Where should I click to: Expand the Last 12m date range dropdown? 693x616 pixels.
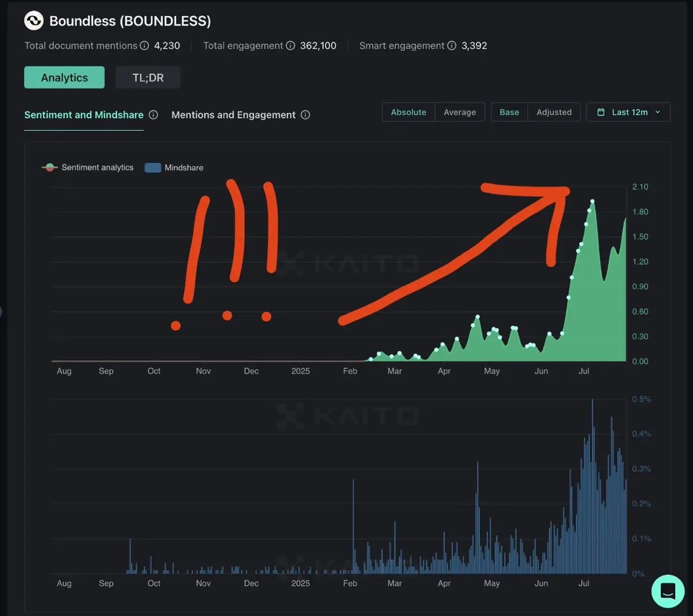[628, 112]
